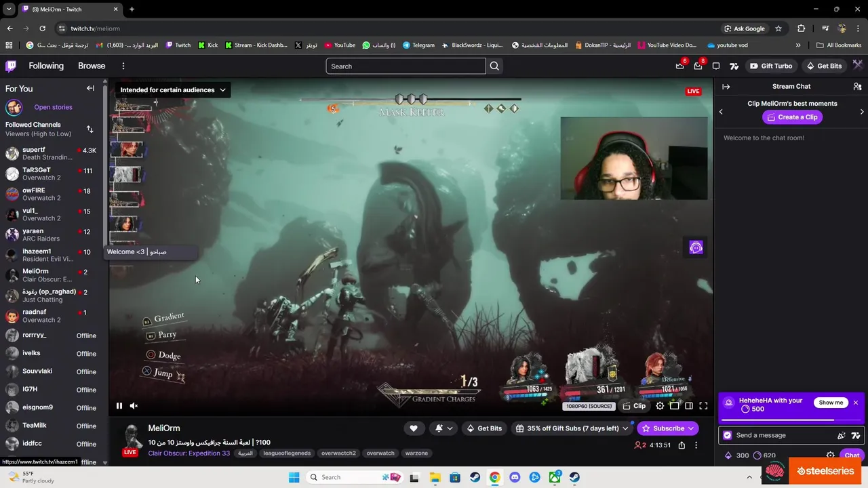
Task: Dismiss the HeheheHA points prompt
Action: (856, 403)
